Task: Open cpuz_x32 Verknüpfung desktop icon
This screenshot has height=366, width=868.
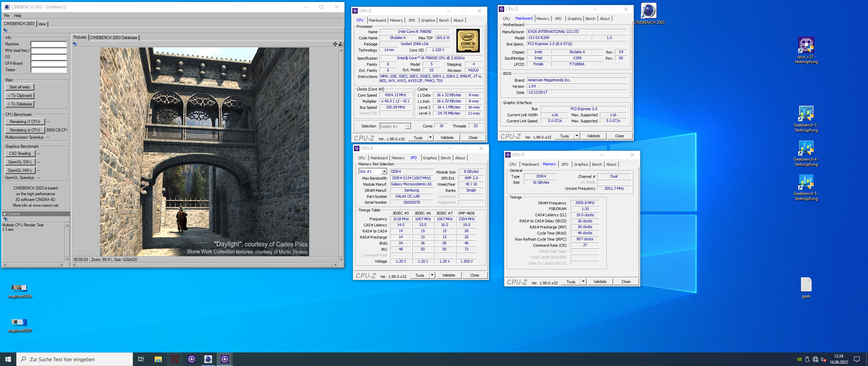Action: pyautogui.click(x=806, y=50)
